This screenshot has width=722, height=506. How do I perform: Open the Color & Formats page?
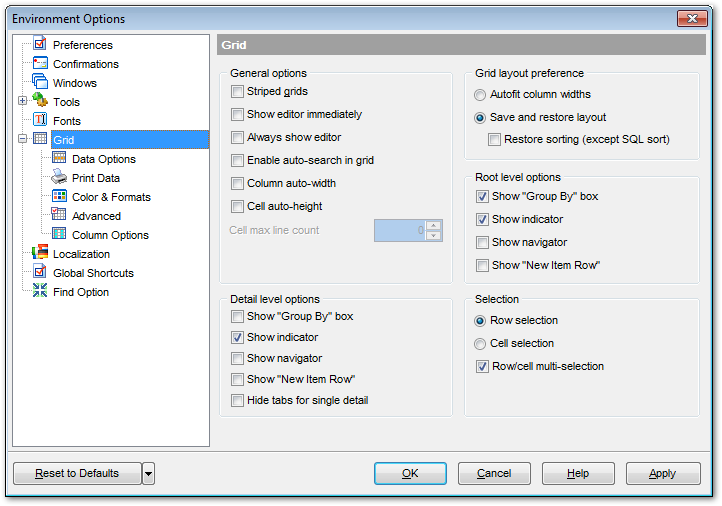111,197
